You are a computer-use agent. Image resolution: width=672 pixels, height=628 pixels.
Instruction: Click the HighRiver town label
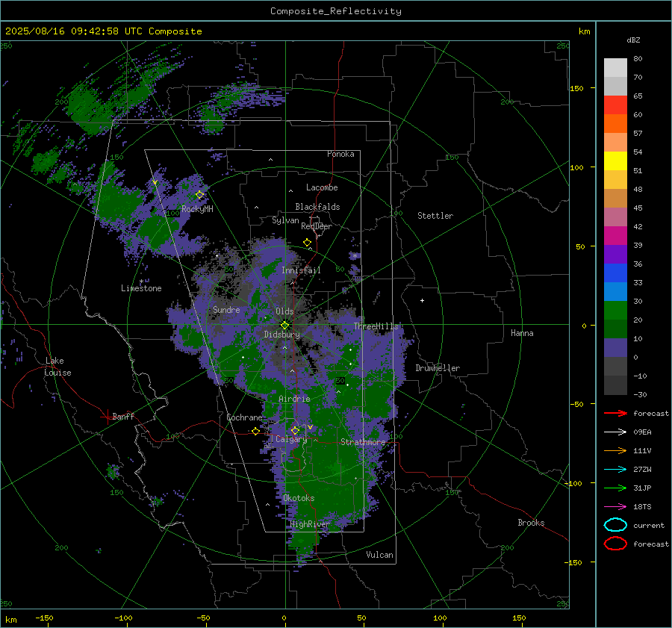pyautogui.click(x=309, y=524)
